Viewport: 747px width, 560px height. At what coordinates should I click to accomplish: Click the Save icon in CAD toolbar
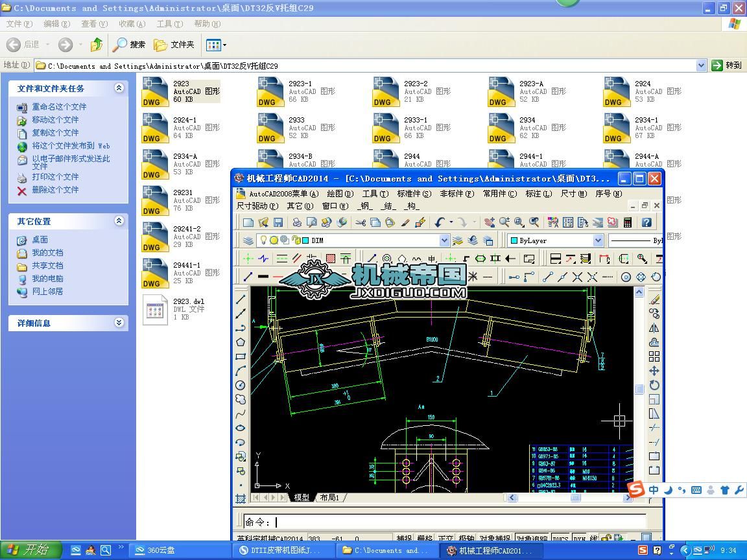pos(278,222)
